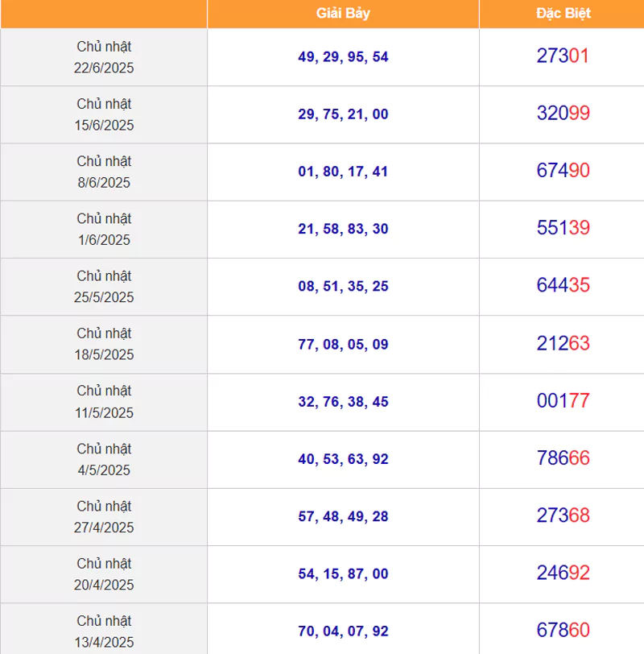Select the date cell 15/6/2025
Image resolution: width=644 pixels, height=654 pixels.
[x=104, y=114]
